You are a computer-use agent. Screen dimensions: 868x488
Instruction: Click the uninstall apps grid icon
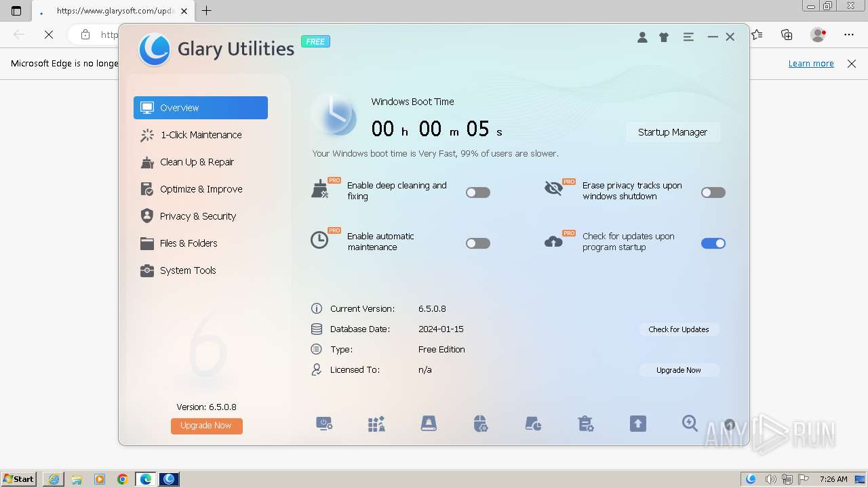click(376, 424)
